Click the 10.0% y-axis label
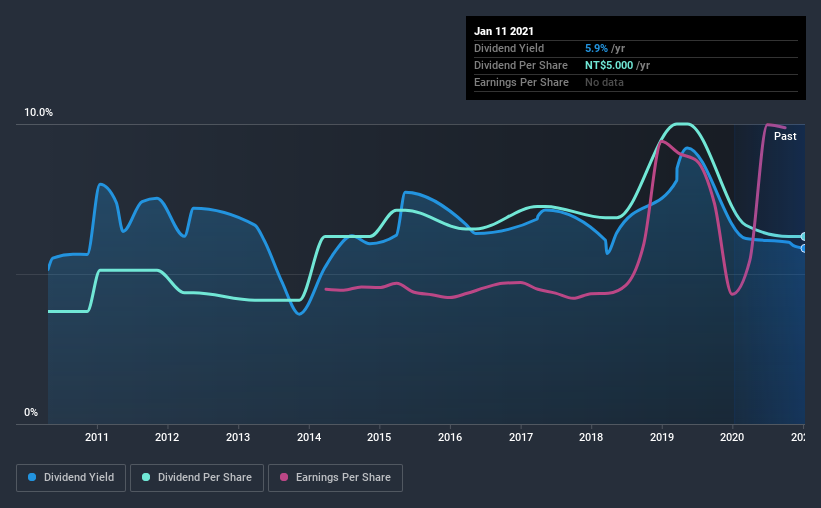The height and width of the screenshot is (508, 821). click(38, 113)
